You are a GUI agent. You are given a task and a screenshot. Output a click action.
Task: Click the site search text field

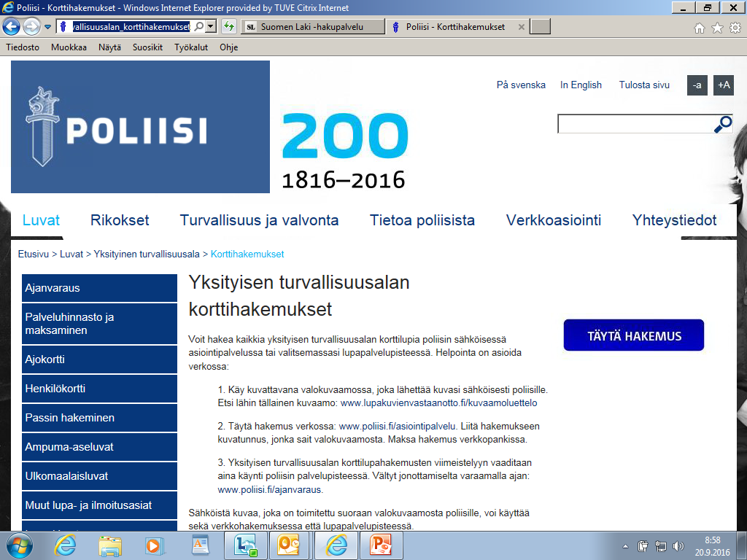point(635,124)
